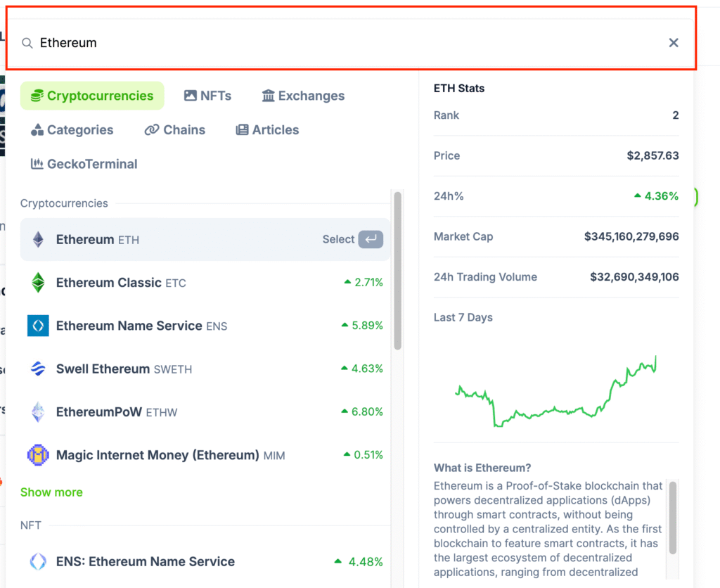Click the What is Ethereum description scrollbar

pyautogui.click(x=673, y=518)
